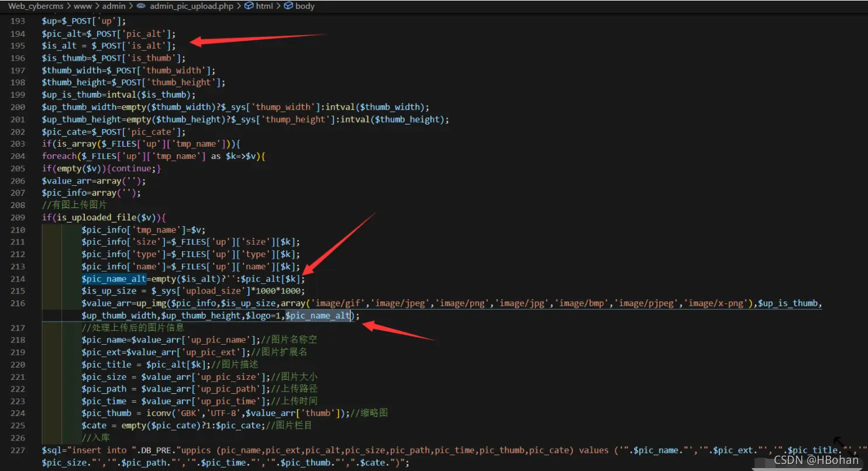
Task: Click the $pic_cate=$_POST['pic_cate'] statement
Action: click(x=113, y=131)
